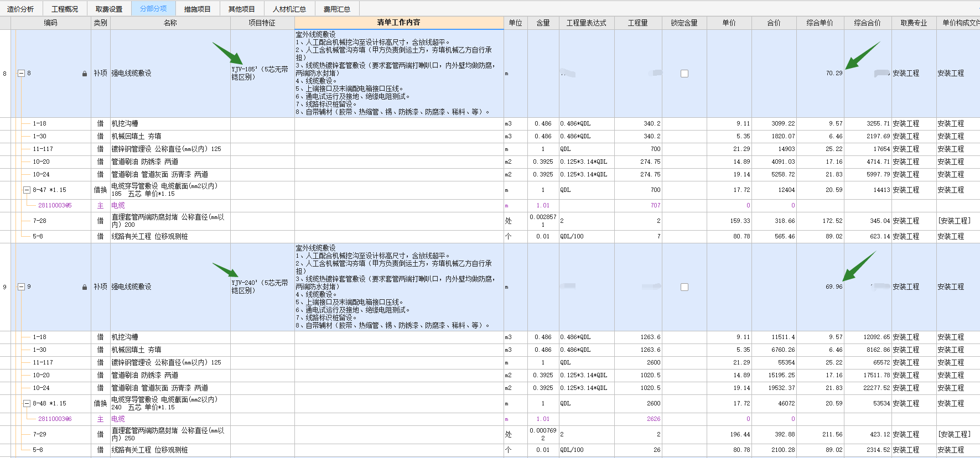980x458 pixels.
Task: Click the 综合单价 column header
Action: (820, 23)
